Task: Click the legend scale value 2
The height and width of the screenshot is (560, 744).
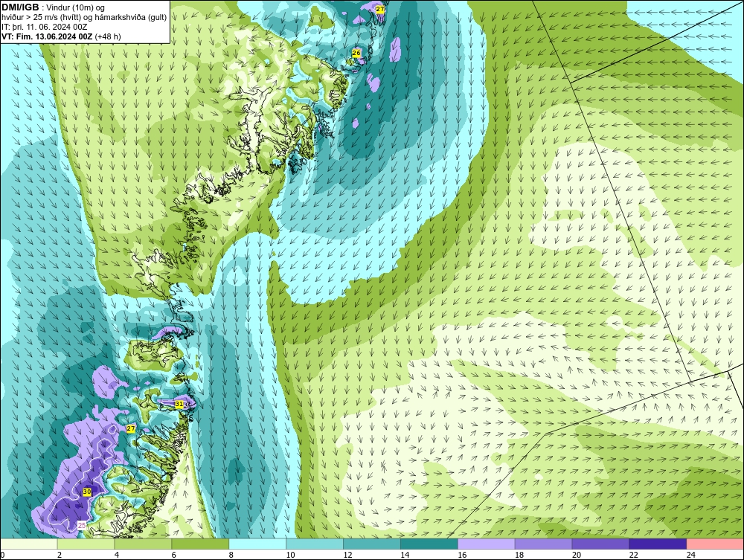Action: click(x=60, y=555)
